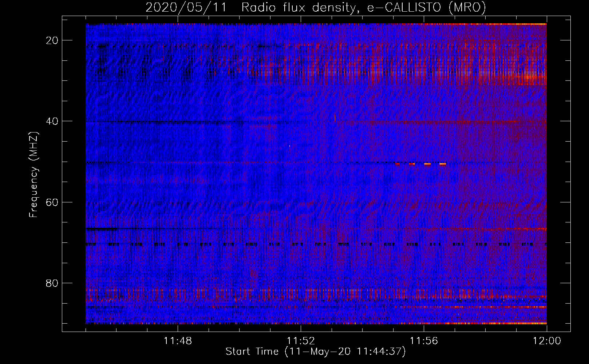This screenshot has height=364, width=589.
Task: Click the 40 MHz frequency tick label
Action: tap(52, 121)
